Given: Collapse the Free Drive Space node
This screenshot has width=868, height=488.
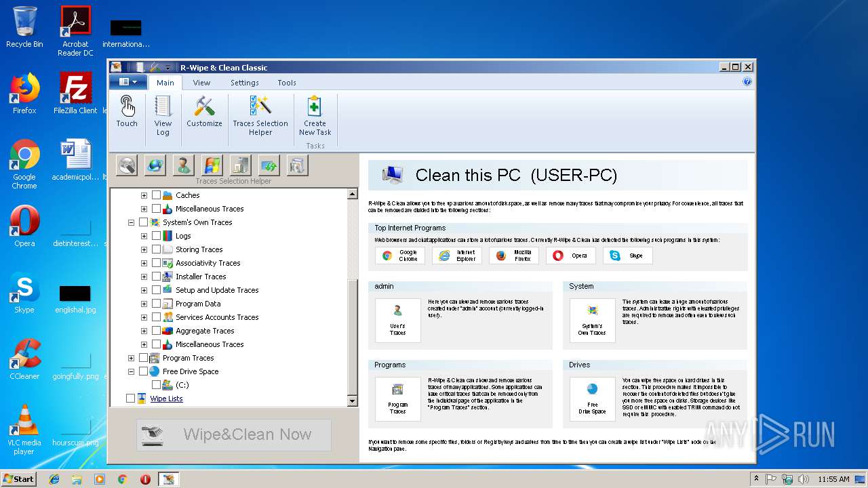Looking at the screenshot, I should pyautogui.click(x=131, y=371).
